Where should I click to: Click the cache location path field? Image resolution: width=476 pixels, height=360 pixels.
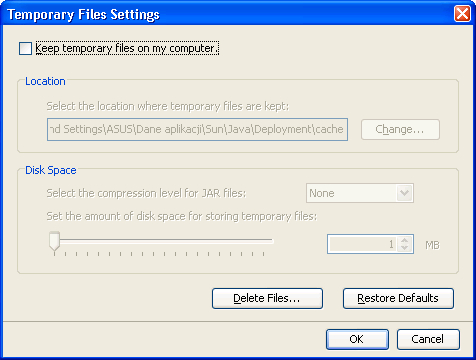click(x=197, y=129)
